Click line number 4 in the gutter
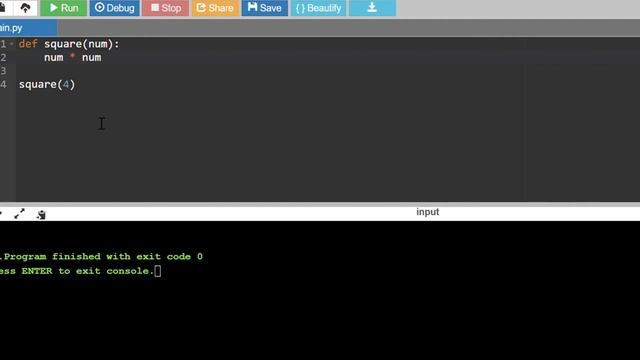Viewport: 640px width, 360px height. tap(3, 84)
